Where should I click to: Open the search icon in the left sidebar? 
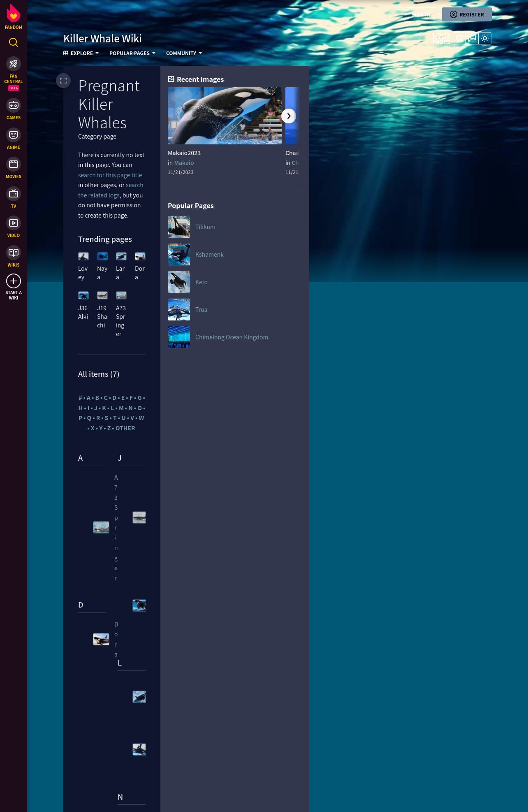14,42
